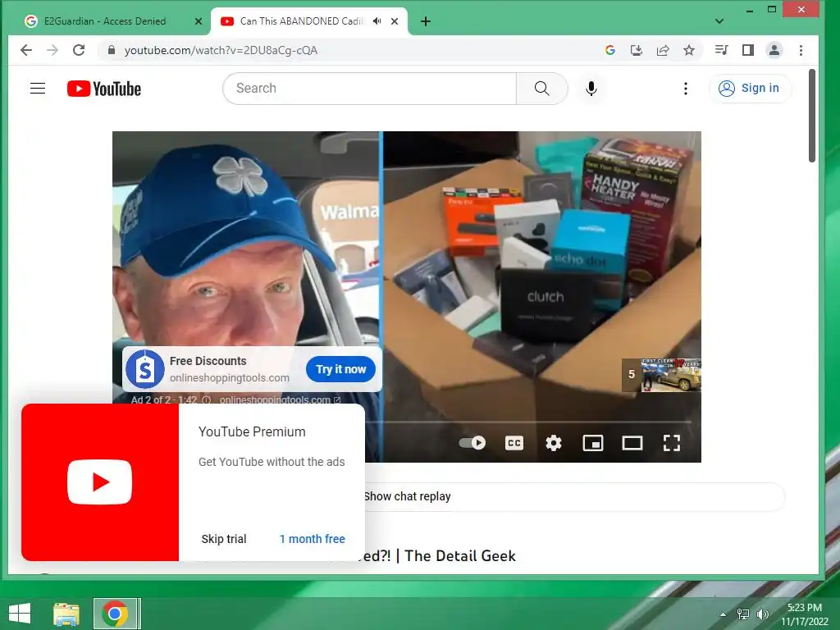Screen dimensions: 840x630
Task: Open player settings gear
Action: [554, 443]
